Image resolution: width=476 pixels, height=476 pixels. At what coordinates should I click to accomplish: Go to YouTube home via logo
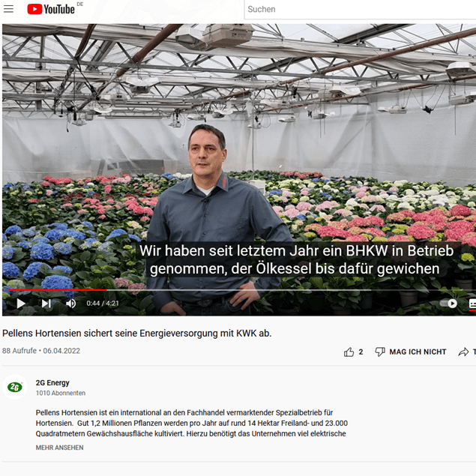pyautogui.click(x=51, y=9)
